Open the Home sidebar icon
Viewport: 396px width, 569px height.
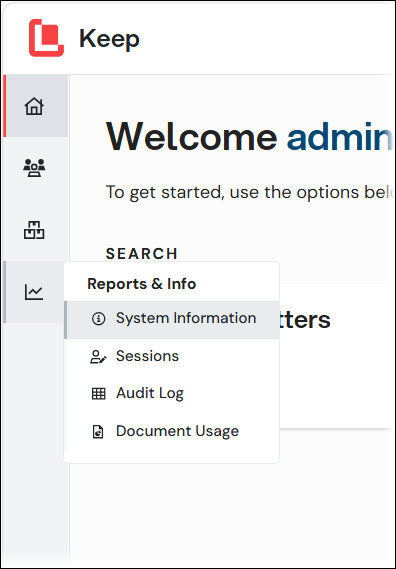click(x=34, y=106)
